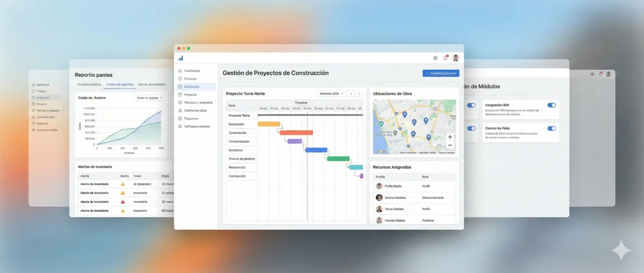Open Poffle Radio's profile row
Screen dimensions: 644x273
point(415,186)
